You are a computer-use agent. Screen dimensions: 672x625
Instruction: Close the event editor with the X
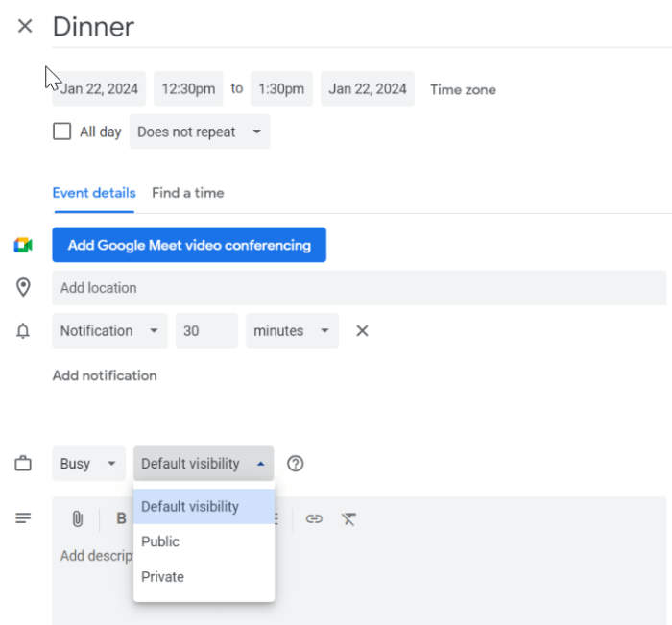point(25,26)
